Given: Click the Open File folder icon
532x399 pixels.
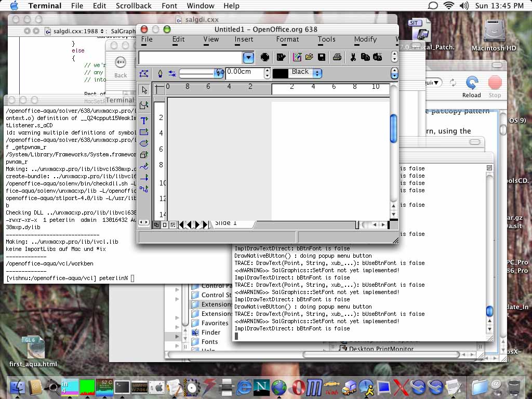Looking at the screenshot, I should click(309, 57).
